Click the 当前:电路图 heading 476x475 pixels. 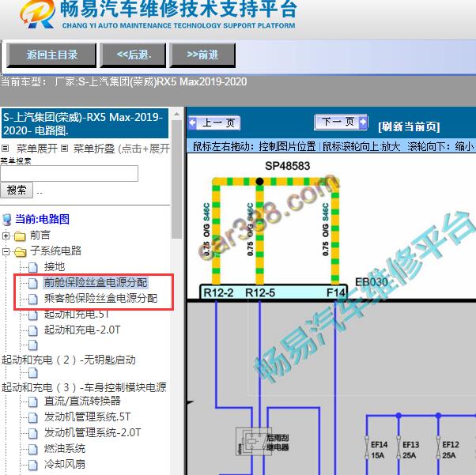click(42, 219)
